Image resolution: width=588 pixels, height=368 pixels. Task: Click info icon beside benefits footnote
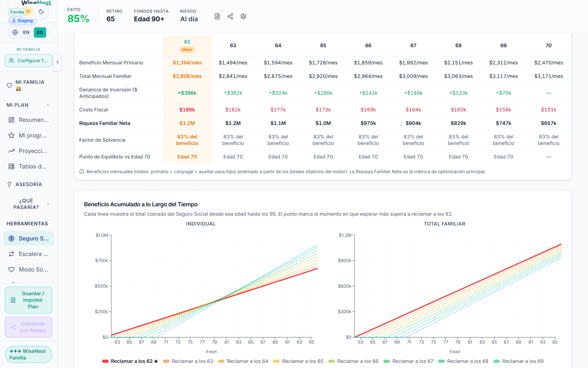82,172
